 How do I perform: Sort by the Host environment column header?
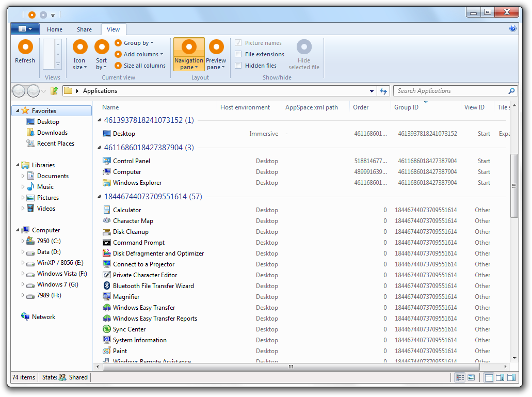[245, 107]
